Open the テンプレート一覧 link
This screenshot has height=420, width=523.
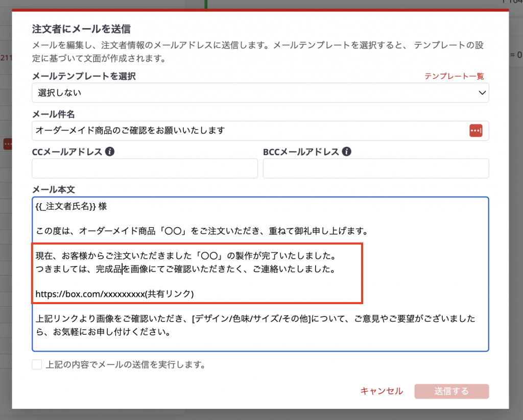pos(454,77)
